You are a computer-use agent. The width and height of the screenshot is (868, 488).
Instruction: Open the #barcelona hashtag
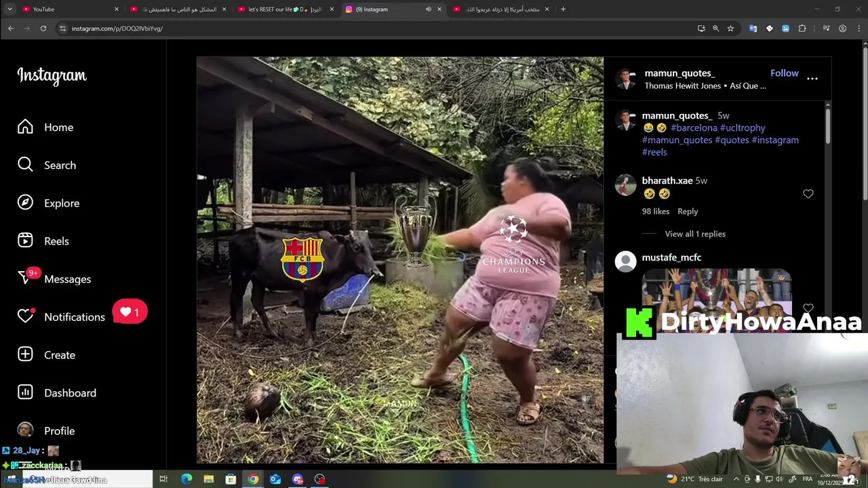pos(694,127)
